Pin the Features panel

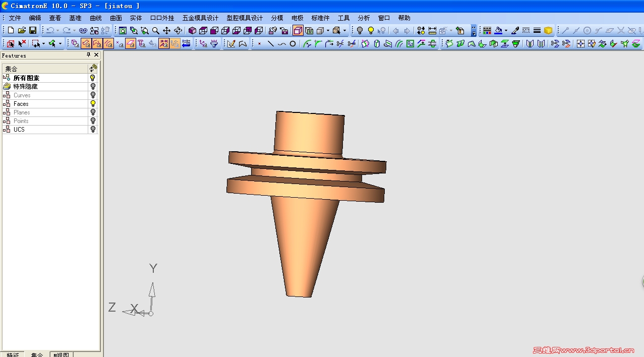(x=89, y=54)
